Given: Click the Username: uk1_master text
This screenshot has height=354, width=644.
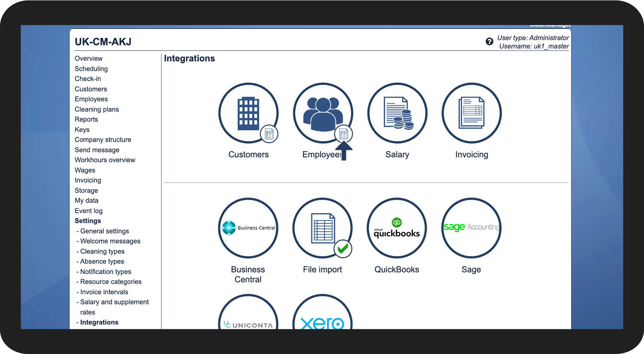Looking at the screenshot, I should (534, 46).
